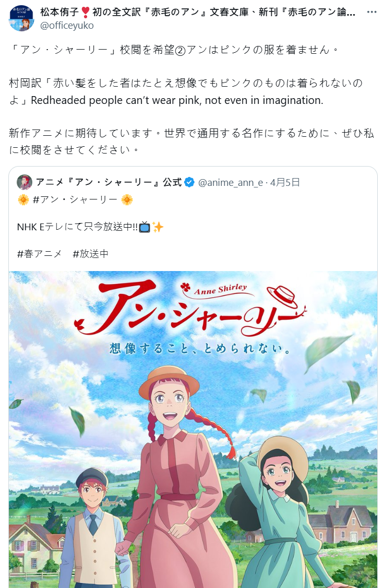This screenshot has height=588, width=383.
Task: Click the red heart emoji in the display name
Action: 86,13
